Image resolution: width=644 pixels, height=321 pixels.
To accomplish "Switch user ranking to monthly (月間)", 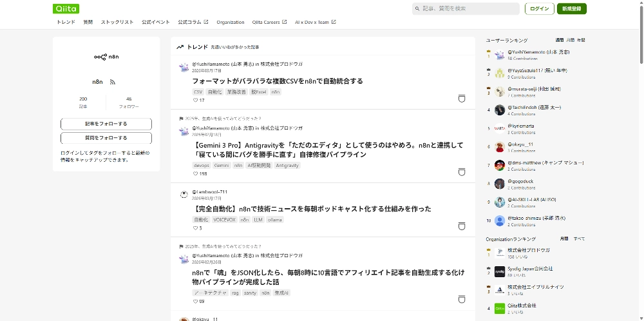I will coord(570,40).
